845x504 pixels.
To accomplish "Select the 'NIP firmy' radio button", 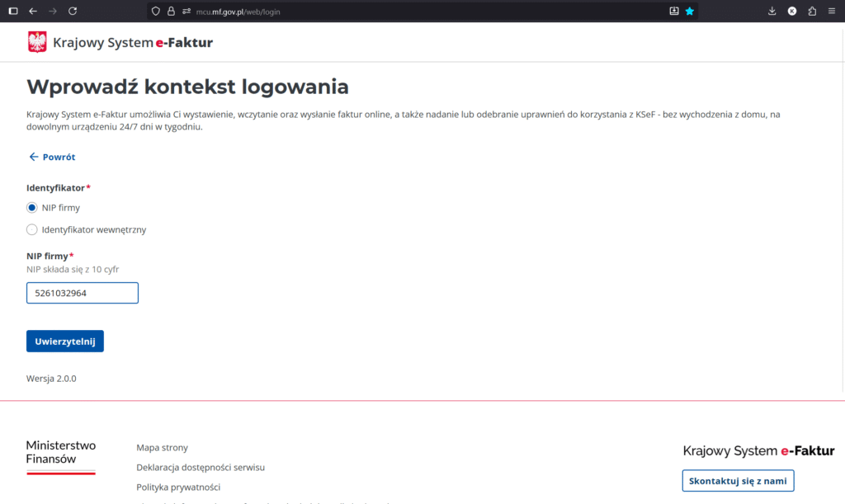I will (32, 208).
